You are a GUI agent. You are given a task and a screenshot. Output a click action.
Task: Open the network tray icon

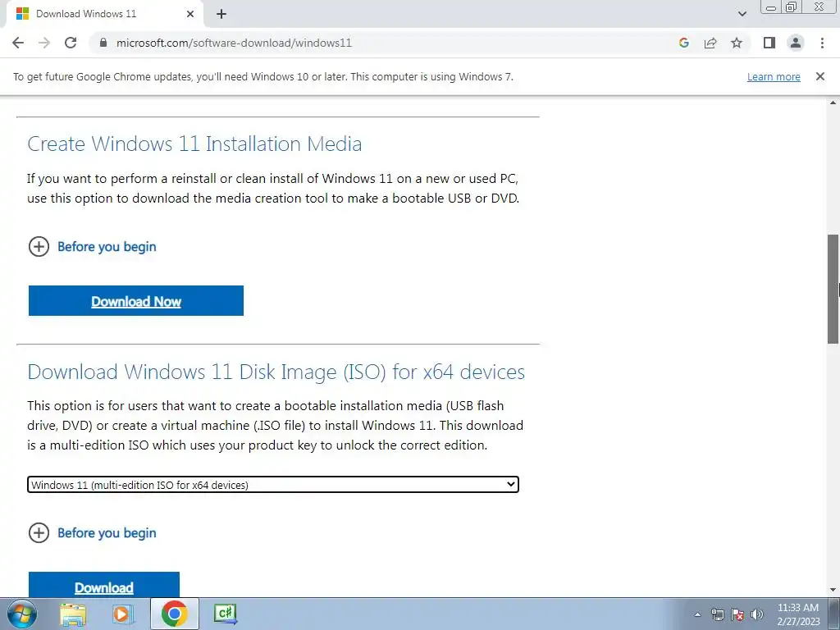(717, 614)
